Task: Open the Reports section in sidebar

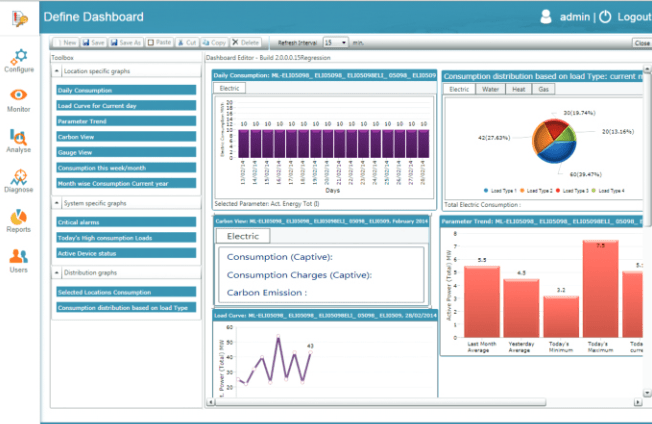Action: point(18,222)
